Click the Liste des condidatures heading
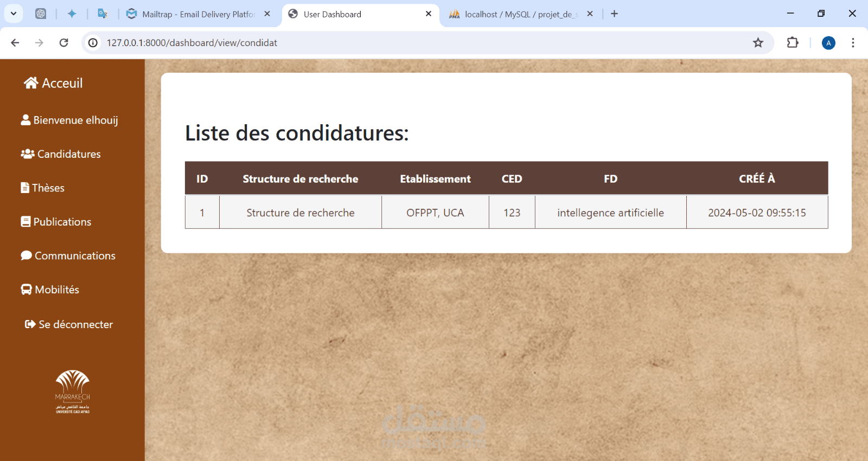 297,133
